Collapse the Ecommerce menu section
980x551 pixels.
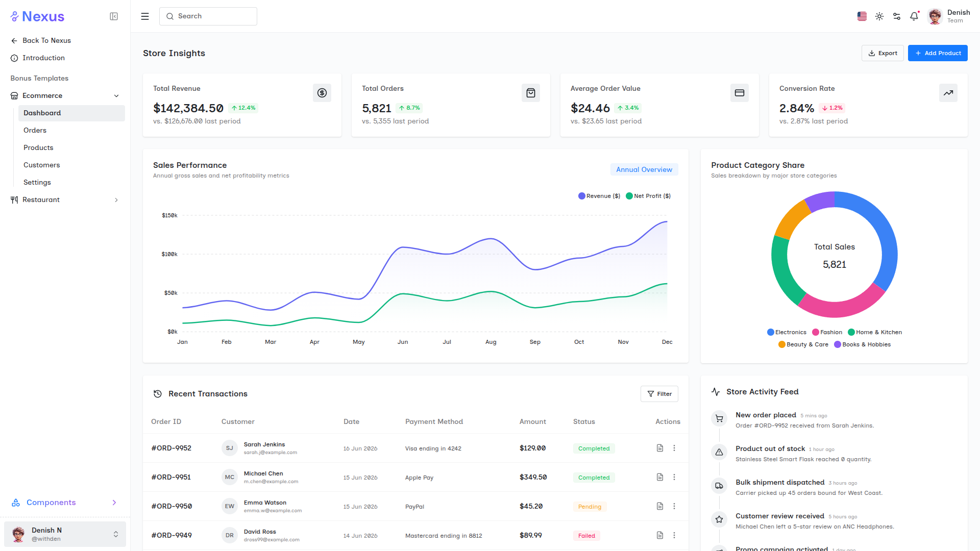(65, 96)
